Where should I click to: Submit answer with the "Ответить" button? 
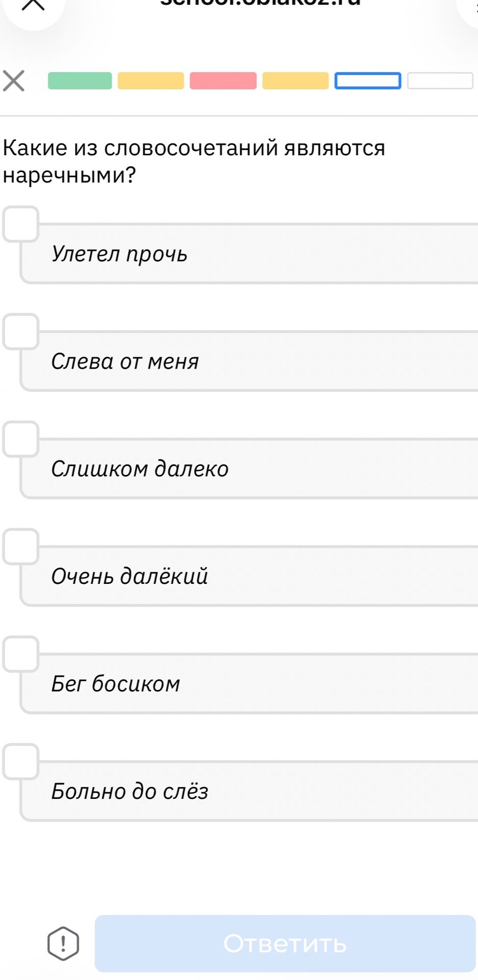(285, 943)
